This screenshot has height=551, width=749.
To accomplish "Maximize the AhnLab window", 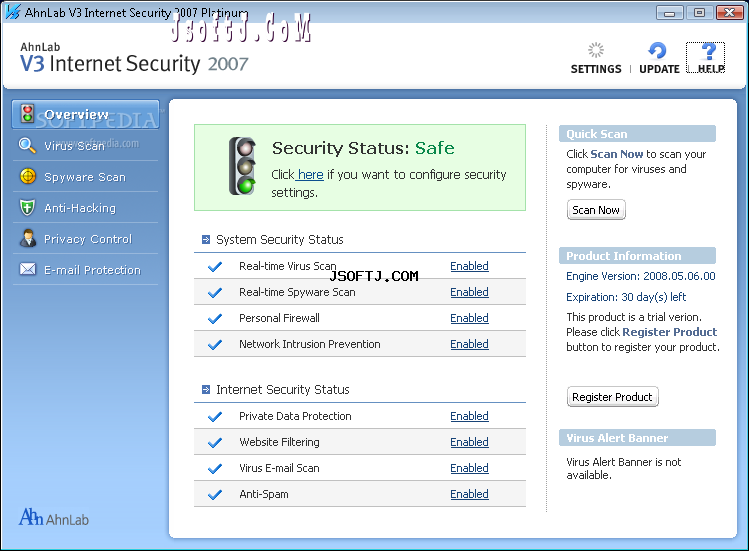I will [699, 13].
